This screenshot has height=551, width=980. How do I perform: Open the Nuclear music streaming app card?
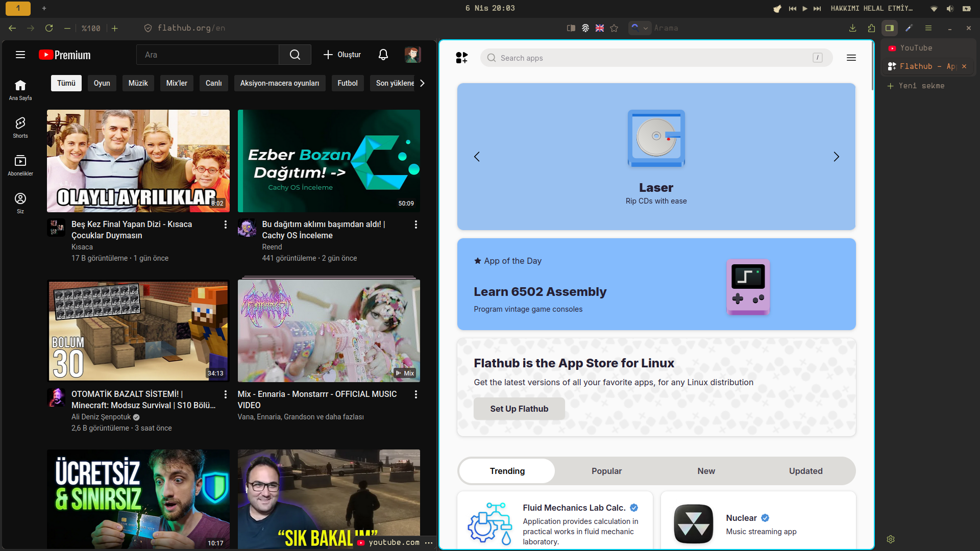click(x=758, y=520)
